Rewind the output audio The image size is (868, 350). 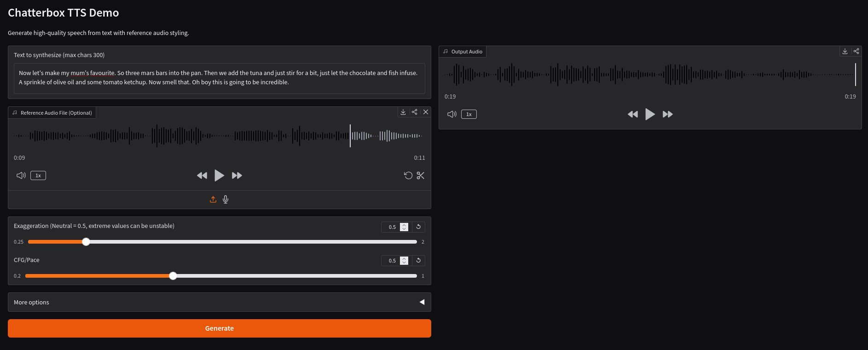[x=633, y=114]
